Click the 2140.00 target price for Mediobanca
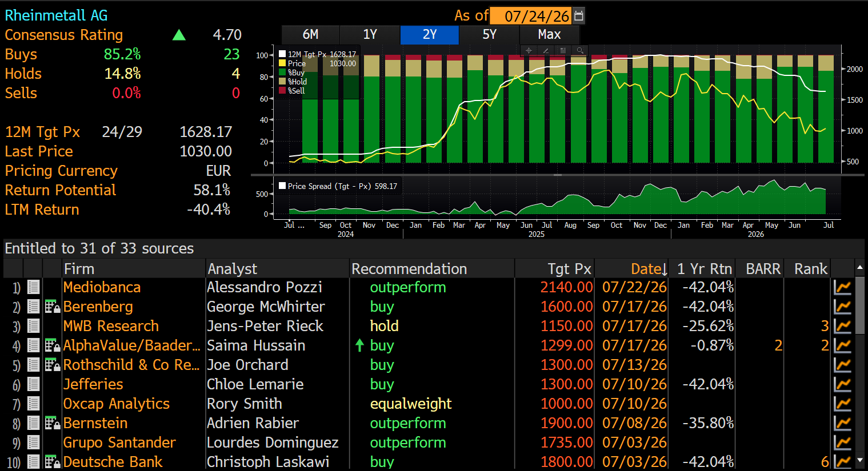This screenshot has width=868, height=471. click(x=567, y=287)
